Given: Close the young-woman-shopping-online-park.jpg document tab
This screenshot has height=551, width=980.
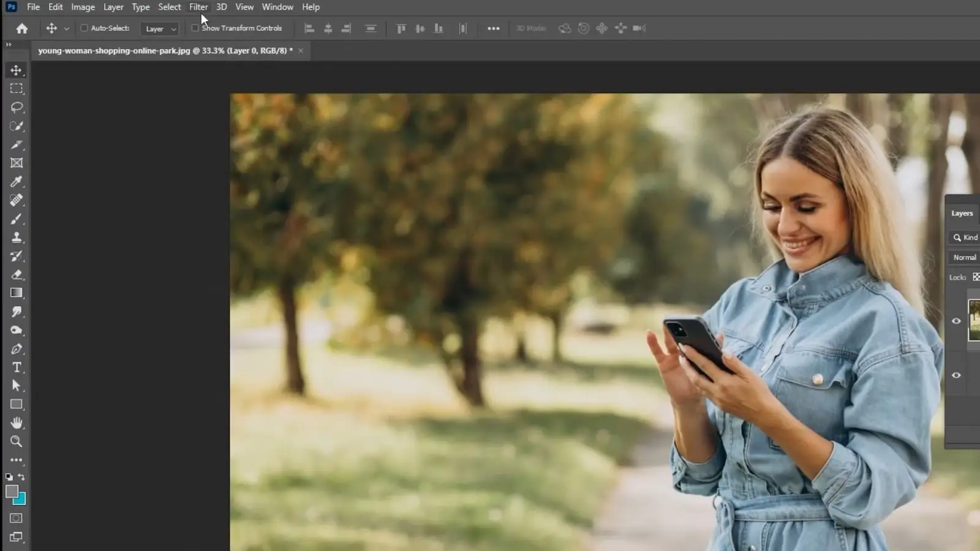Looking at the screenshot, I should (301, 51).
